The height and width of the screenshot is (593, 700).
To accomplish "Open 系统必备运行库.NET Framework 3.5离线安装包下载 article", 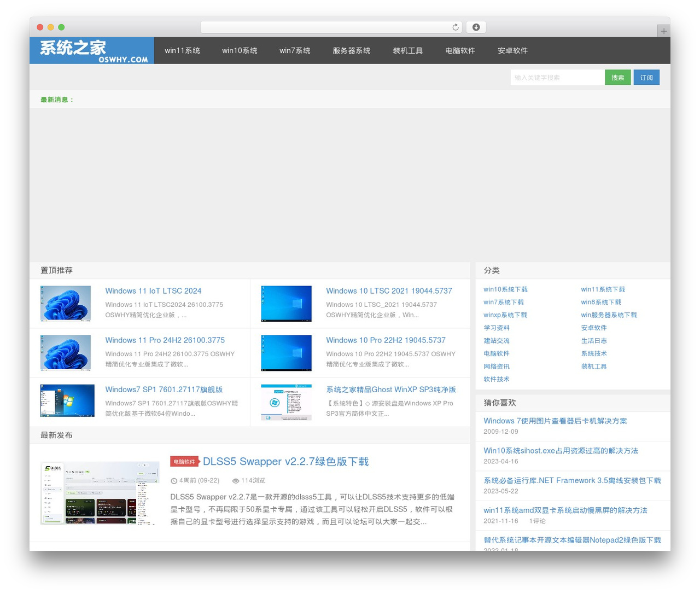I will [572, 480].
